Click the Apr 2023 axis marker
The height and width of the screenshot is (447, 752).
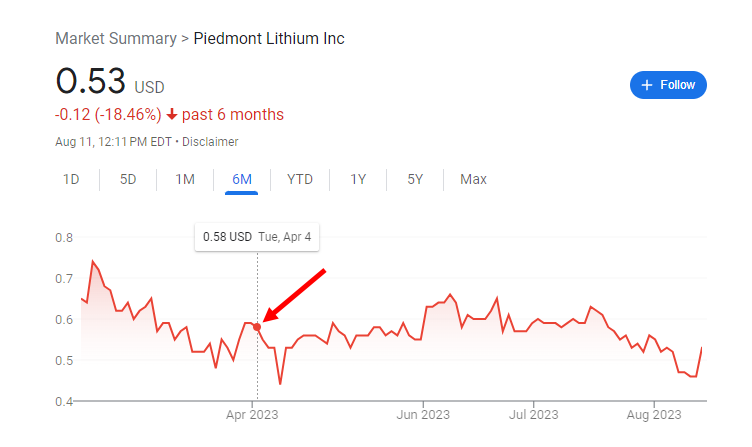(x=252, y=414)
